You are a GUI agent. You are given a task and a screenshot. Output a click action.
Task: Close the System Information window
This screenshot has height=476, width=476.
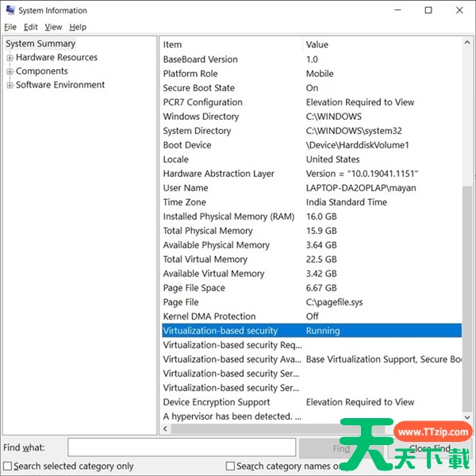459,10
